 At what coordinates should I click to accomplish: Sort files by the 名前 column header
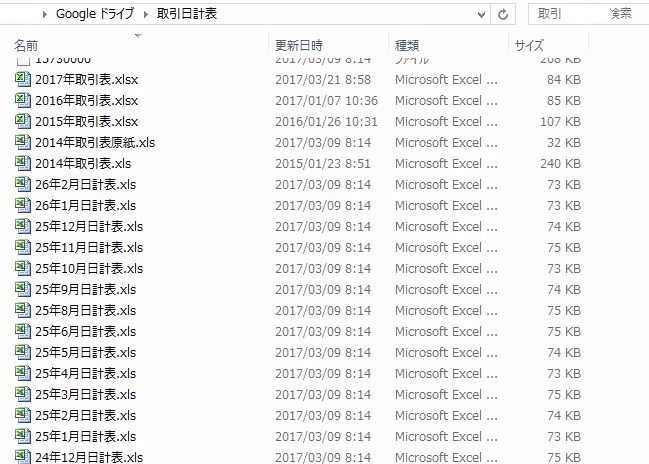tap(26, 45)
